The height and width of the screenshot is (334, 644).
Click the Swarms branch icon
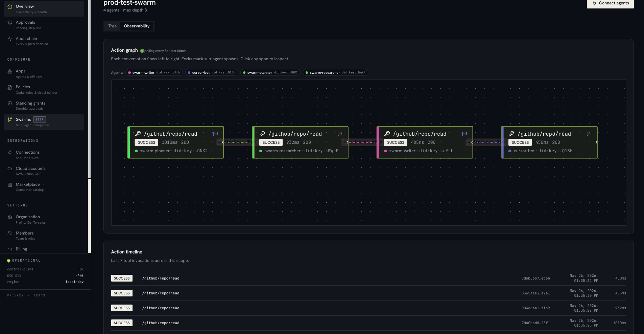(10, 120)
